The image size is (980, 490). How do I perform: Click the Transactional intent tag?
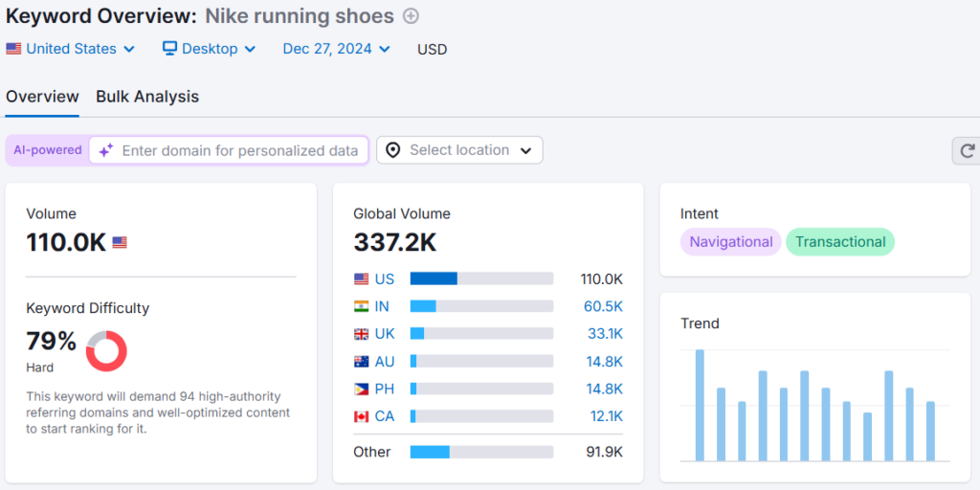pos(839,242)
